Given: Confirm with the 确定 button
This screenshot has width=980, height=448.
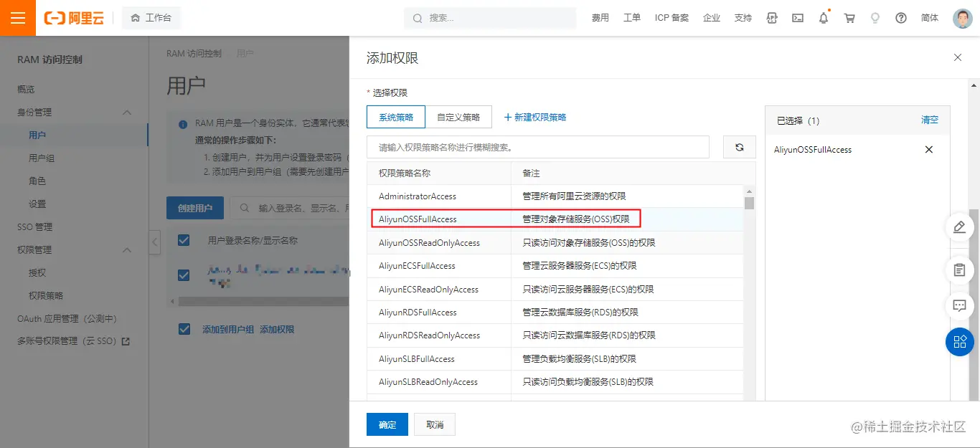Looking at the screenshot, I should 387,424.
